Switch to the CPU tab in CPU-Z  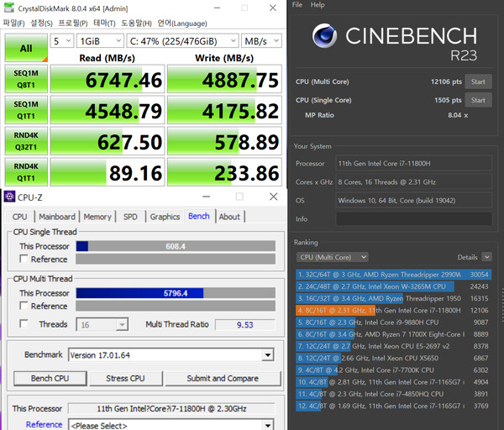pyautogui.click(x=19, y=217)
